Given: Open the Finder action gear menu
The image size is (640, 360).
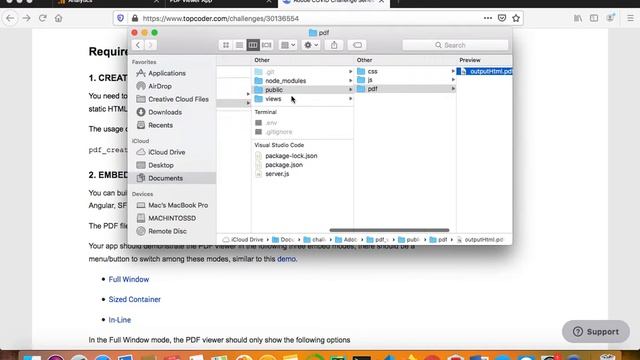Looking at the screenshot, I should pyautogui.click(x=311, y=45).
